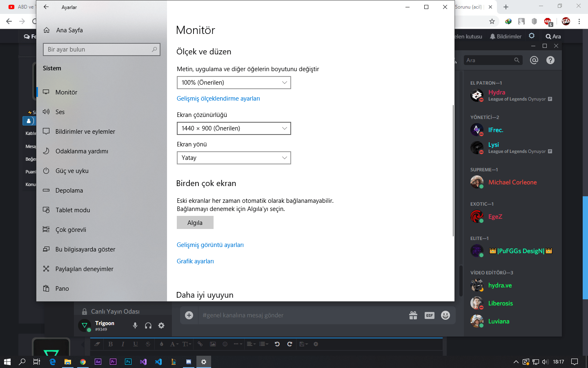
Task: Click the Algıla button
Action: point(195,222)
